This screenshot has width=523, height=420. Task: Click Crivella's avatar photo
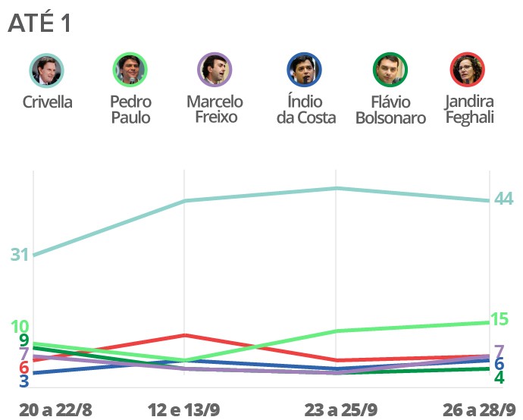point(47,71)
